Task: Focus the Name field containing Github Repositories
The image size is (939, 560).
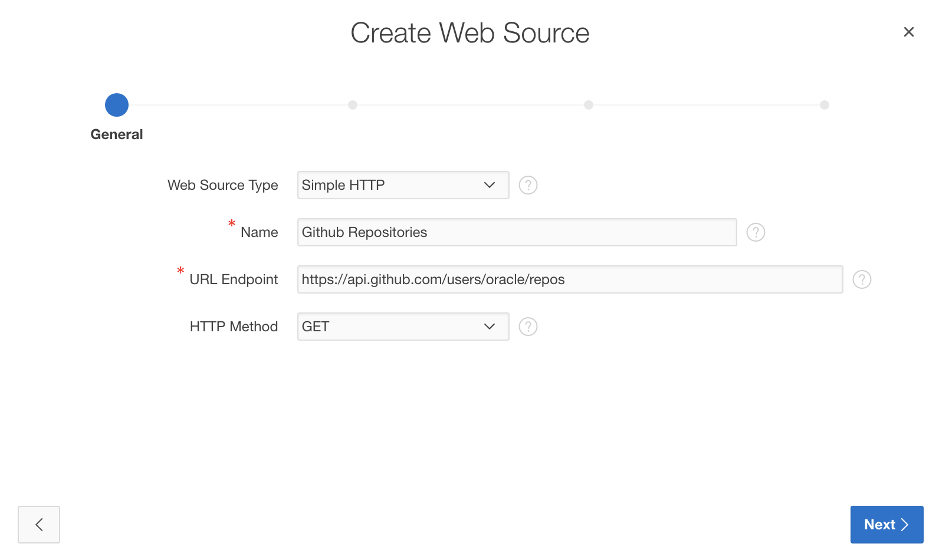Action: 517,232
